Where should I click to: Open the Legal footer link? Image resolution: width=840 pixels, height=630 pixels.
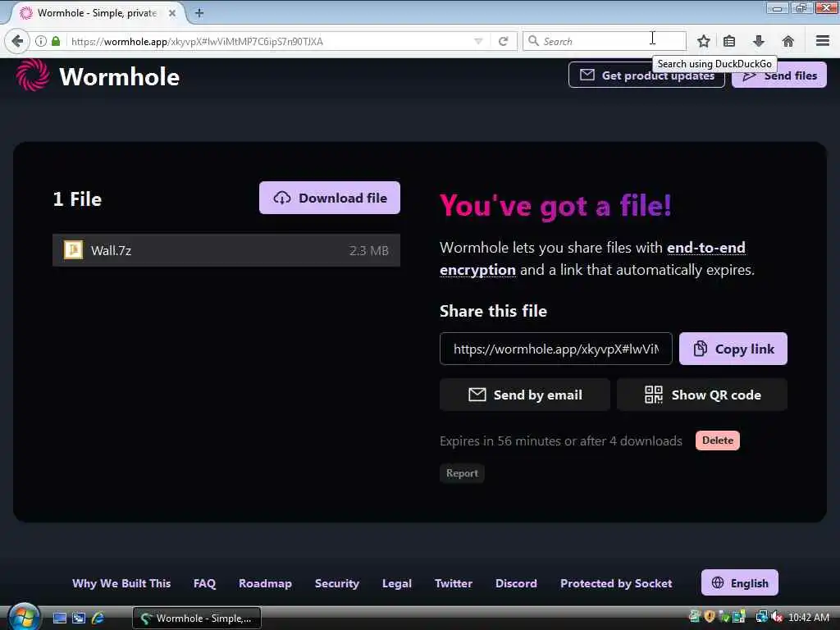coord(397,583)
